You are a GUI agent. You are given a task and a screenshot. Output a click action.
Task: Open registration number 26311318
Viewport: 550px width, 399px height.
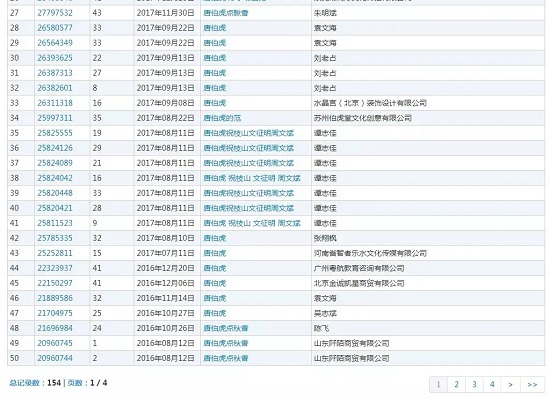click(x=55, y=103)
